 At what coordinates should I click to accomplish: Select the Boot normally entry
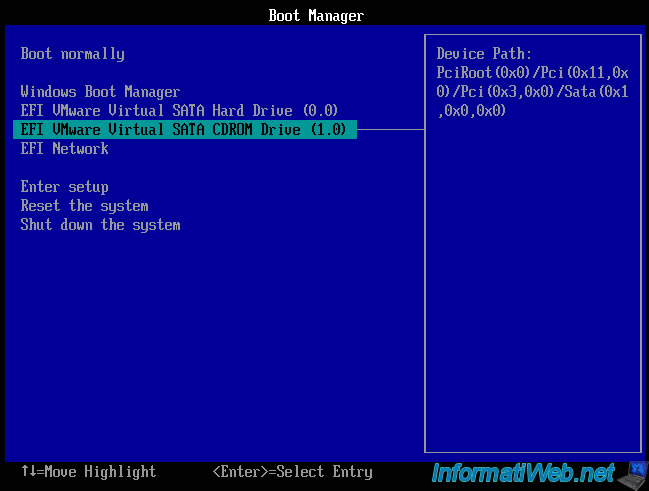click(72, 54)
